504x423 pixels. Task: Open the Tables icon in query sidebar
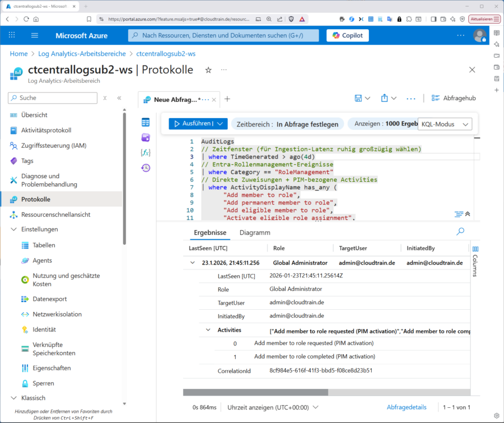(146, 123)
